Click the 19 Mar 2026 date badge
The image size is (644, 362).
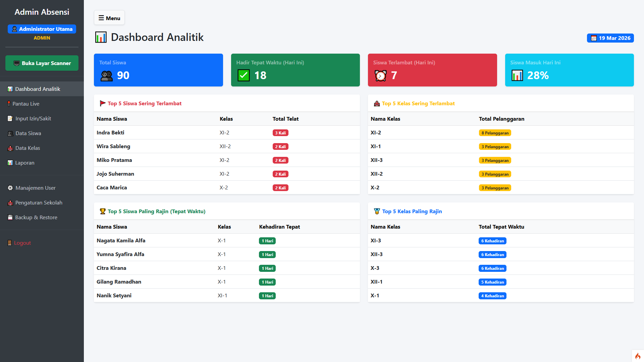coord(610,38)
